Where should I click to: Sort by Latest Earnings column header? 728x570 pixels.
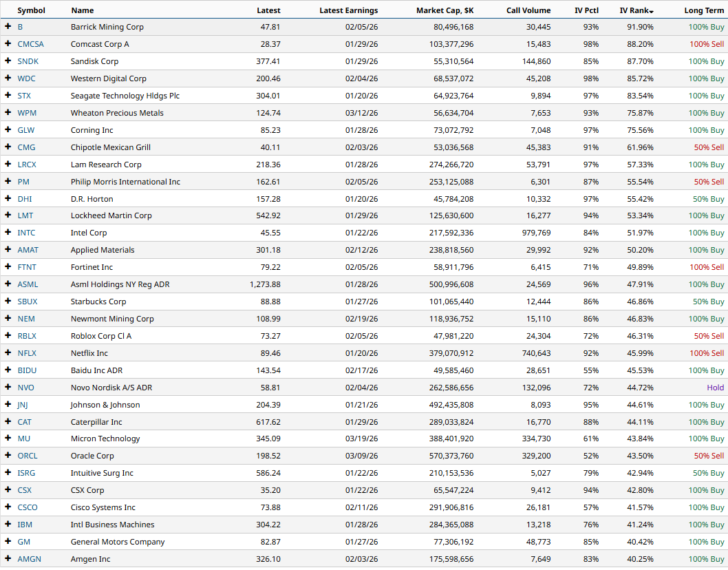349,10
